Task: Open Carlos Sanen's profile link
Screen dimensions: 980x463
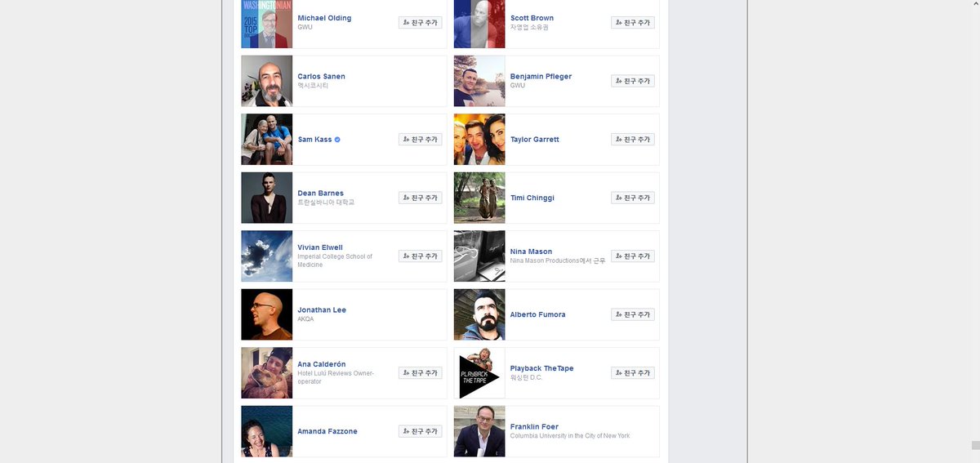Action: point(321,76)
